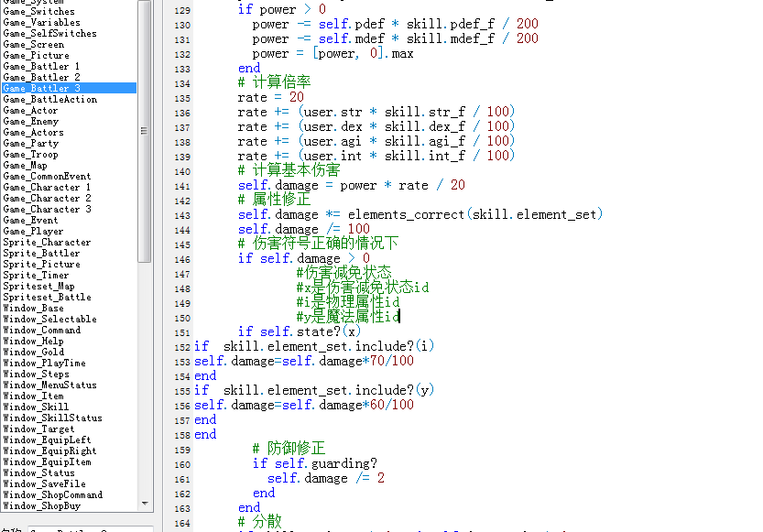The image size is (763, 532).
Task: Open Sprite_Picture script
Action: [x=41, y=264]
